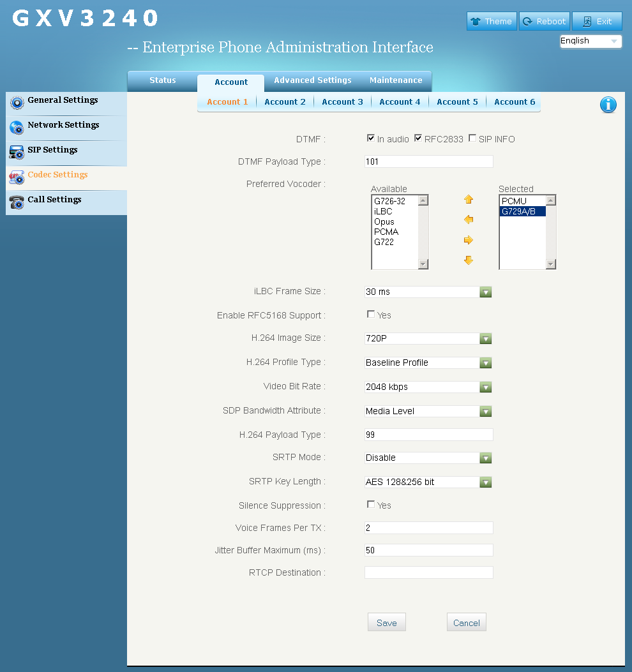Click the blue info help icon
Image resolution: width=632 pixels, height=672 pixels.
click(608, 105)
